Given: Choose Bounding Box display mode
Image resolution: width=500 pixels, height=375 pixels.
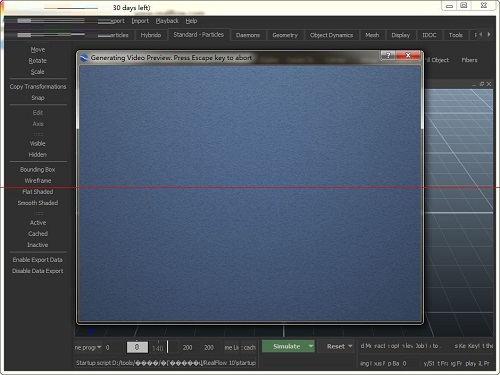Looking at the screenshot, I should pos(38,170).
